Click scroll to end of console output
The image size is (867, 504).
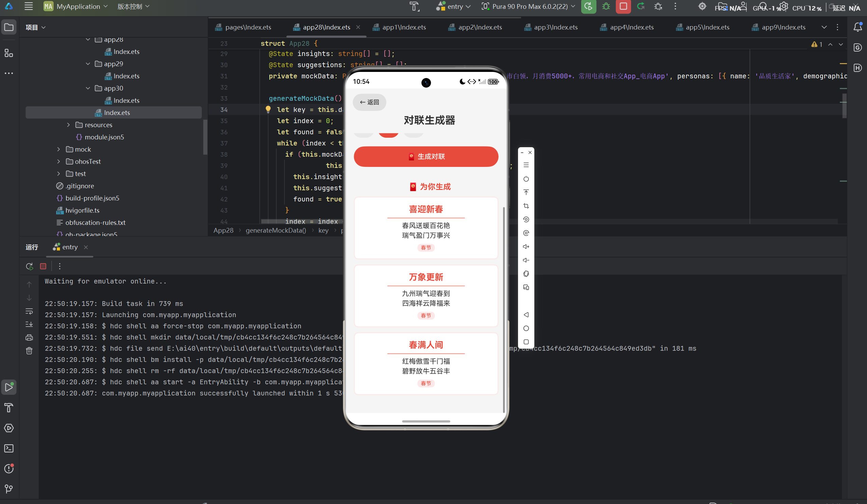tap(29, 324)
